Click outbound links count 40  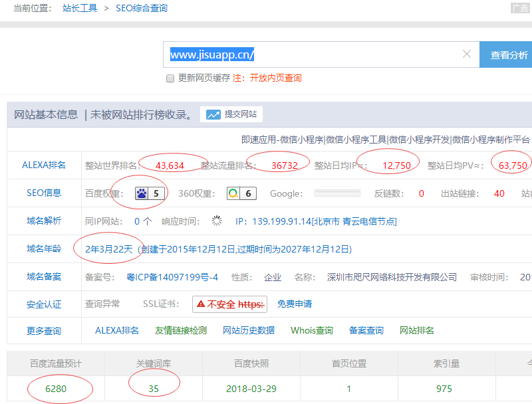point(499,193)
